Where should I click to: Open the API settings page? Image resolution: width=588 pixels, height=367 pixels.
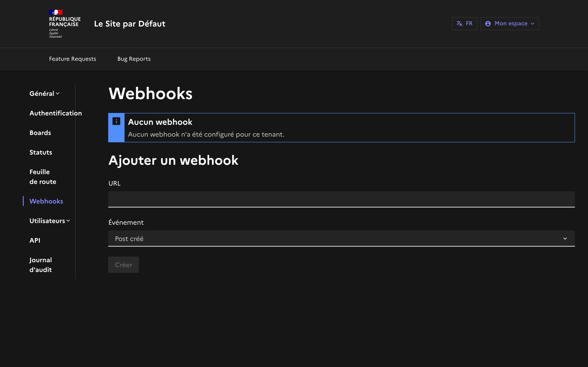click(x=35, y=240)
